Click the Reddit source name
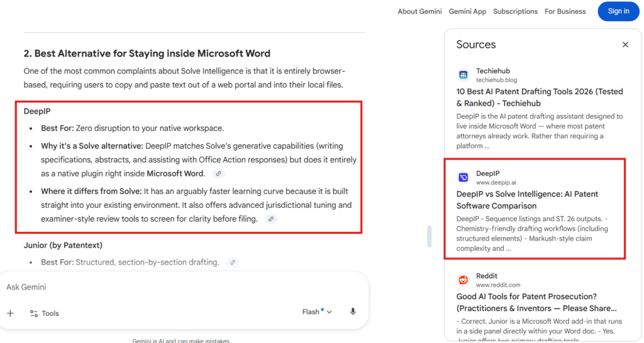This screenshot has width=644, height=343. (x=486, y=276)
